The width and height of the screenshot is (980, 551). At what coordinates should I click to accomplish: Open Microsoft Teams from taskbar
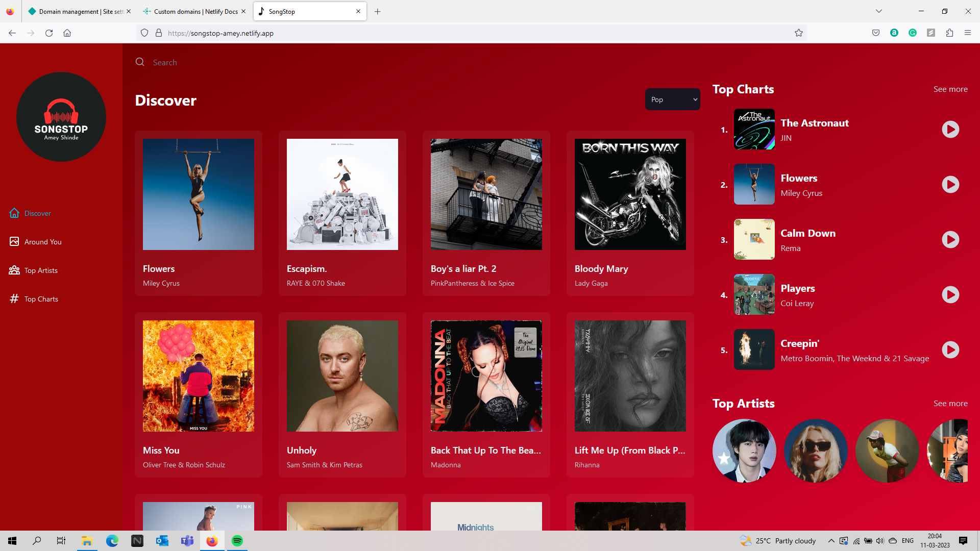click(x=187, y=541)
